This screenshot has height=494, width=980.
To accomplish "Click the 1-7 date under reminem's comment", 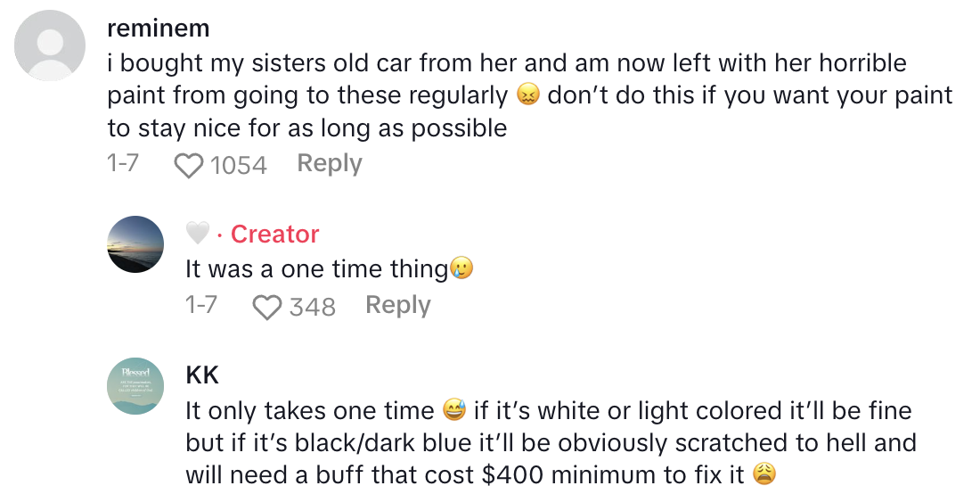I will point(123,163).
